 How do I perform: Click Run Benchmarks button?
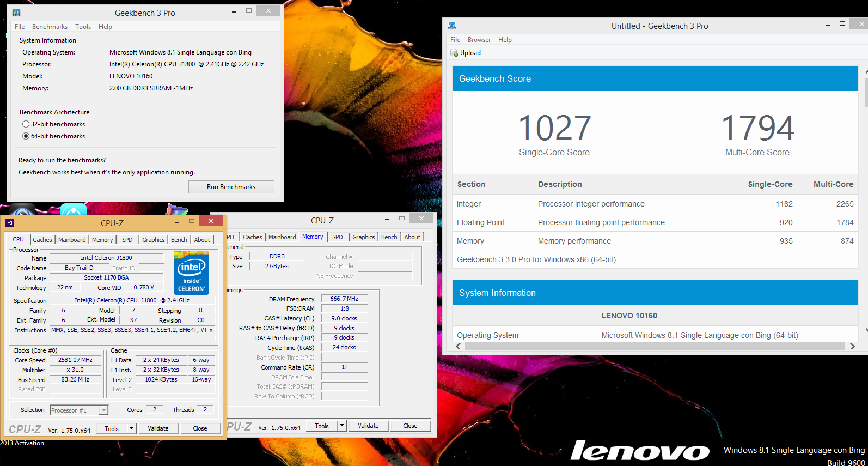point(231,187)
